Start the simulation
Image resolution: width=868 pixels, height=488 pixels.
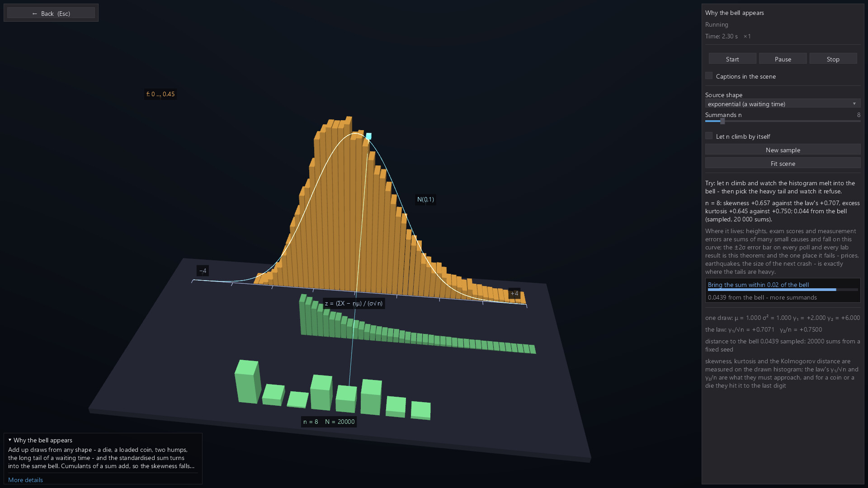coord(732,59)
